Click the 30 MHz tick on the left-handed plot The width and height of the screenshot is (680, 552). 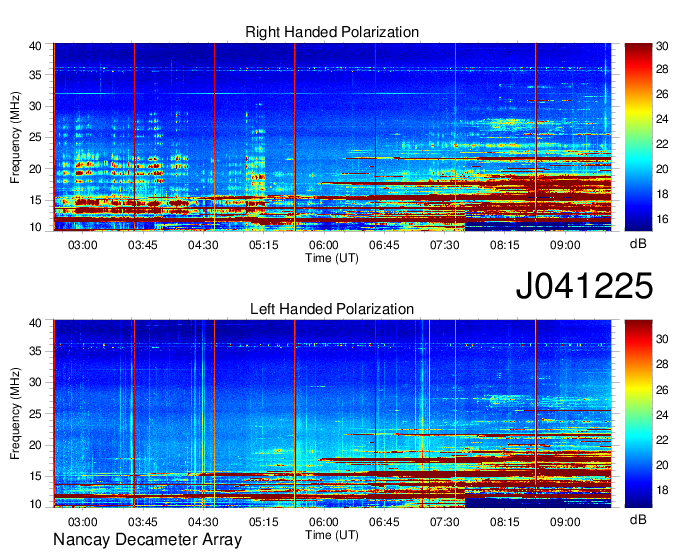[x=35, y=382]
